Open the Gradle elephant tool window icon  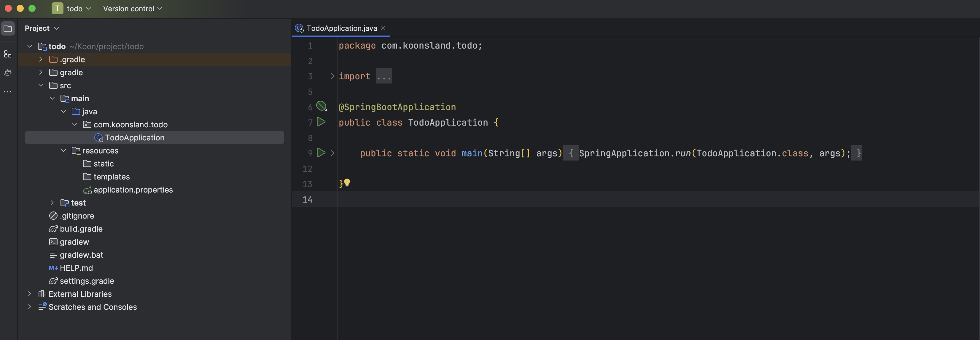point(8,72)
